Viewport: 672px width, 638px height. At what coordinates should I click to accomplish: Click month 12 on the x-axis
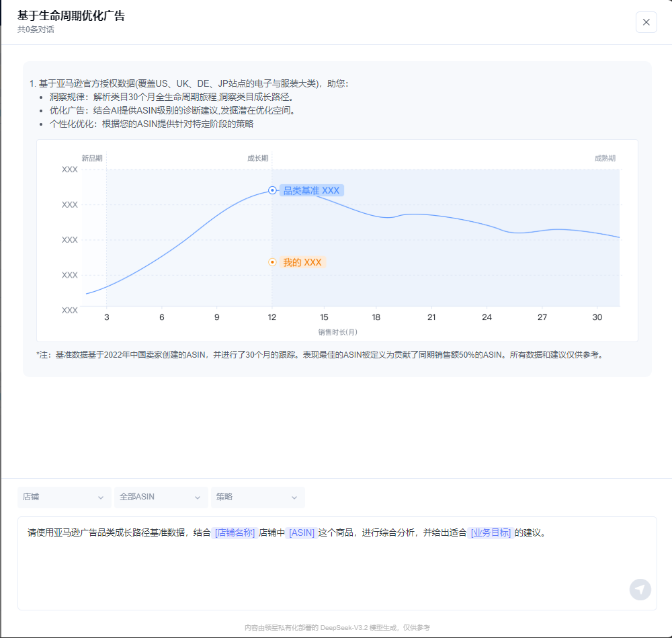point(272,317)
